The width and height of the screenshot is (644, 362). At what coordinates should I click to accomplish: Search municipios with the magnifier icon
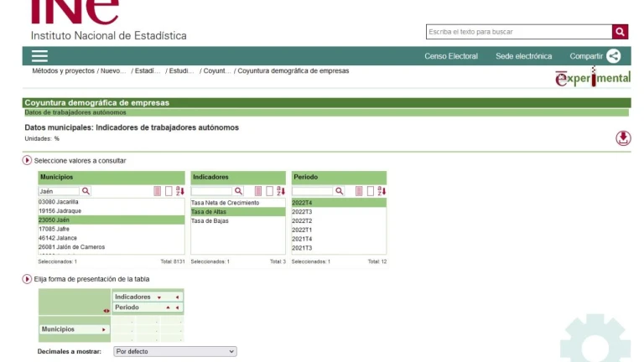point(86,191)
